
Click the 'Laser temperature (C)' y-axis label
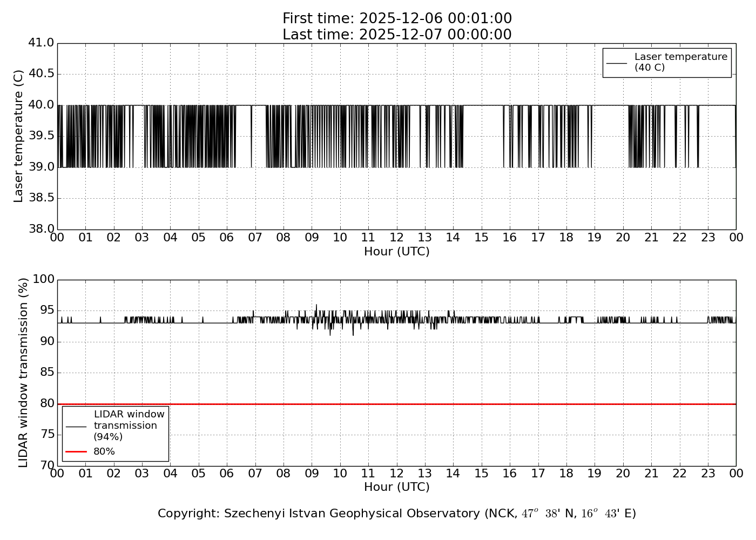19,136
